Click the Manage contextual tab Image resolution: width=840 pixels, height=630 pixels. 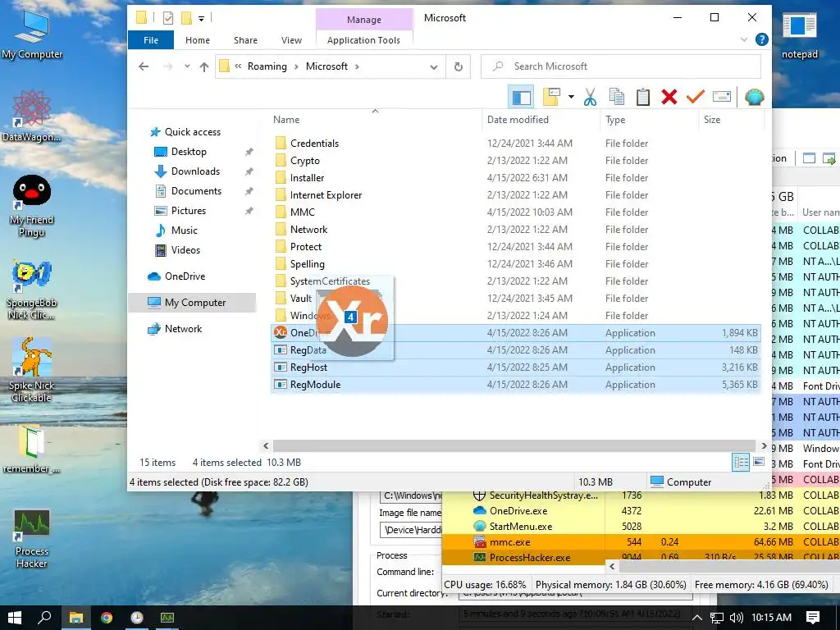point(363,20)
